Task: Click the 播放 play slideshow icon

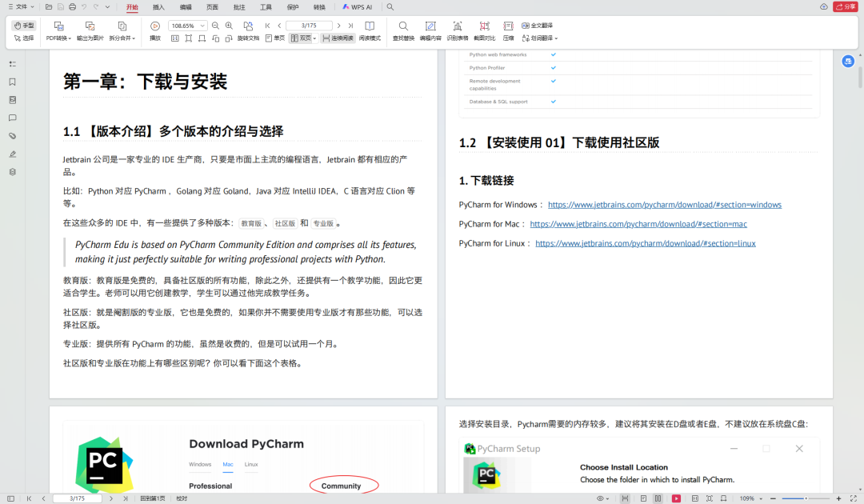Action: 155,31
